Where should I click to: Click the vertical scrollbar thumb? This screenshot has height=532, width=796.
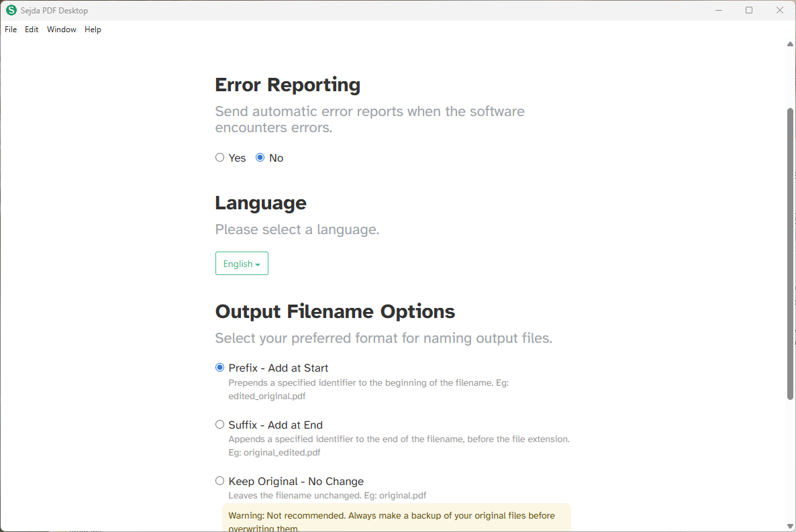790,254
